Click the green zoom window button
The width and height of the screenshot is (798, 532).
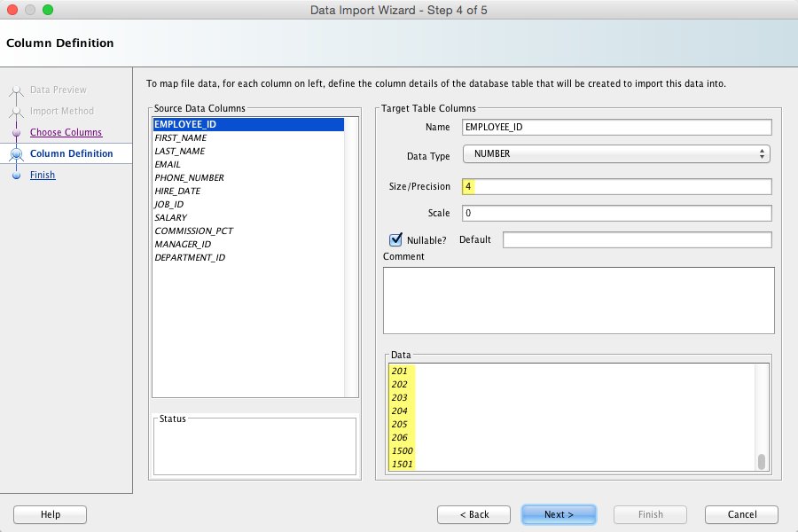pyautogui.click(x=48, y=10)
